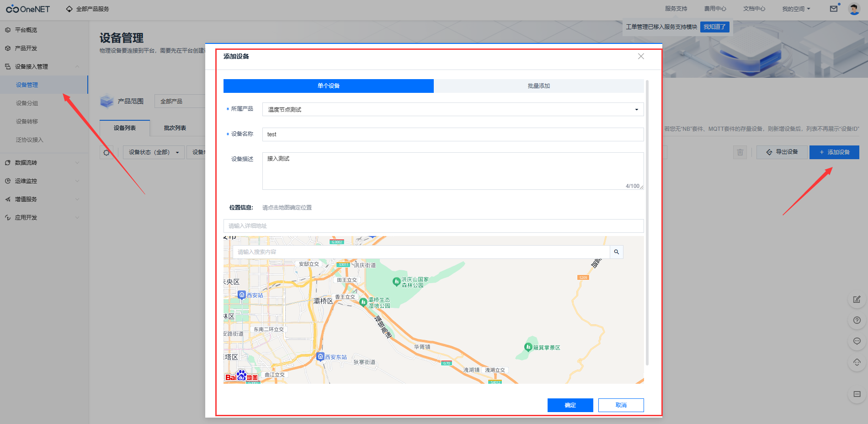This screenshot has height=424, width=868.
Task: Click the refresh icon beside device status
Action: click(107, 152)
